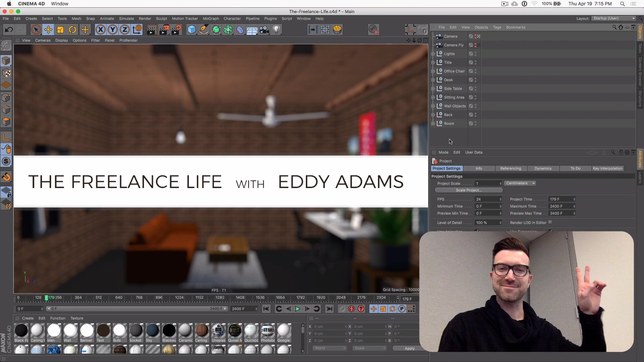644x362 pixels.
Task: Switch to the Dynamics tab
Action: pyautogui.click(x=543, y=168)
